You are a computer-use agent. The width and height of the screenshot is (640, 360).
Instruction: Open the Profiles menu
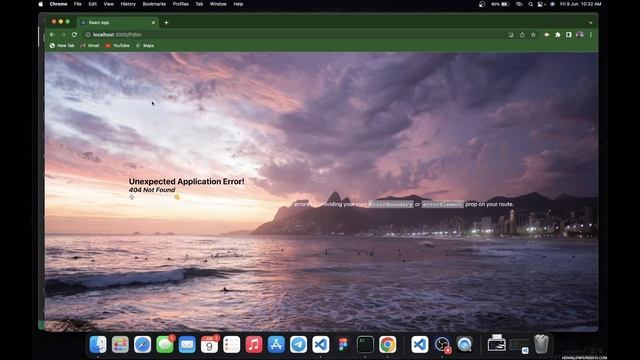tap(180, 4)
